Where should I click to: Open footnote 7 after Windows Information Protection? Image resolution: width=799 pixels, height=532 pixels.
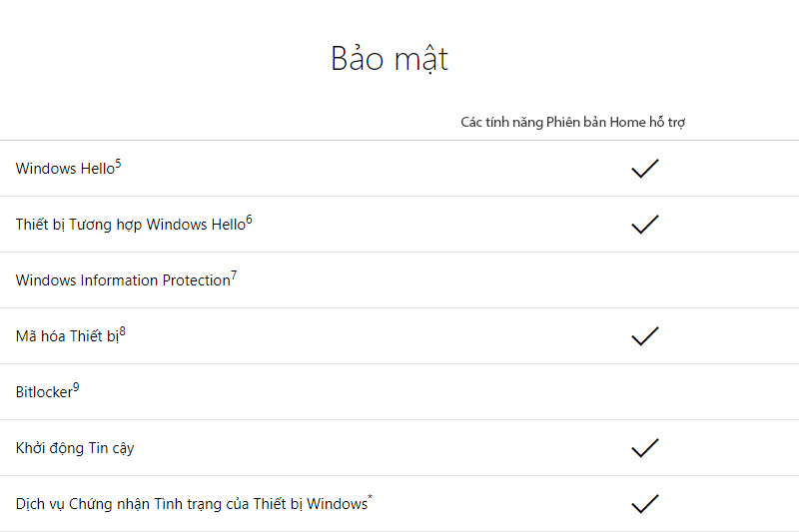coord(234,275)
